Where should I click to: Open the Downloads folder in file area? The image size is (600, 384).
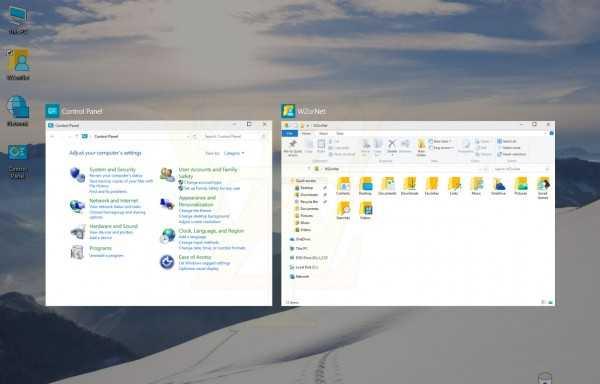(x=409, y=186)
